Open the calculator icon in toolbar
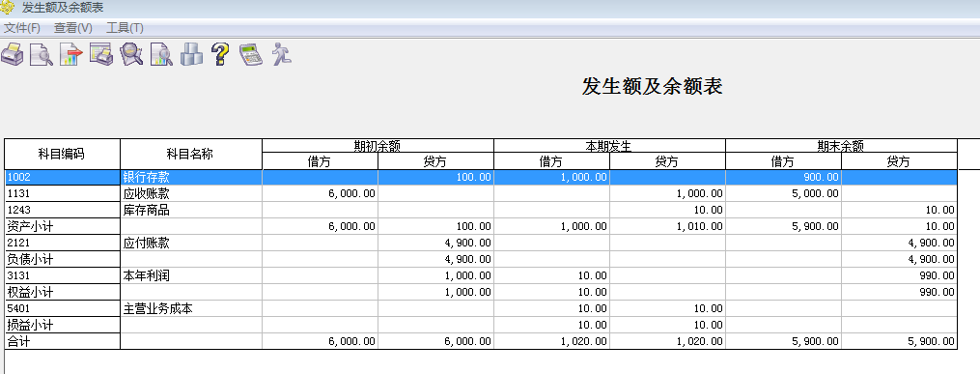This screenshot has height=374, width=980. 251,54
